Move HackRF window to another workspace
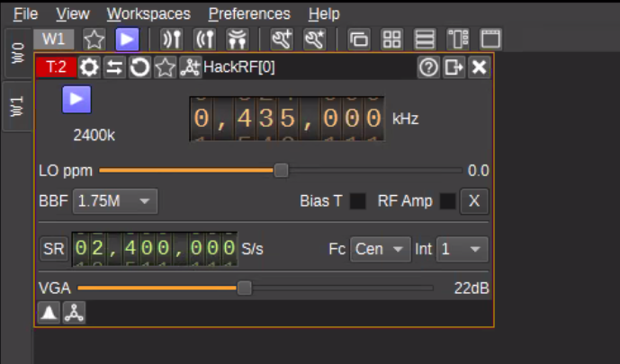The width and height of the screenshot is (620, 364). pos(454,67)
